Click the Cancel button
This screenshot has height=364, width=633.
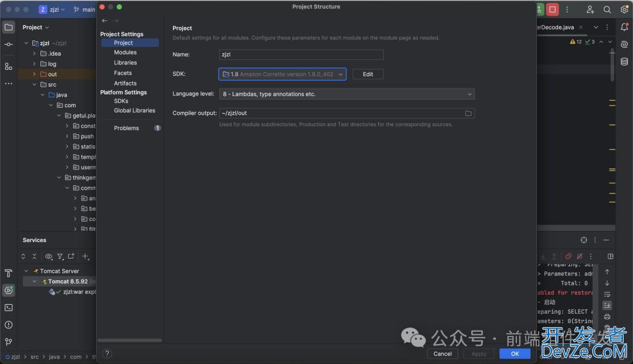pyautogui.click(x=443, y=353)
